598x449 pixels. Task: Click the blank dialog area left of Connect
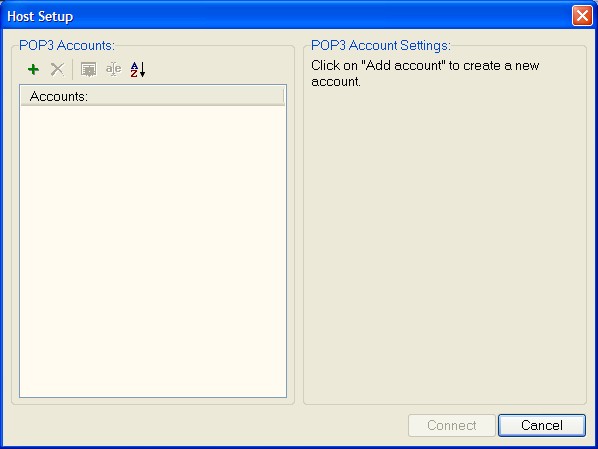[x=206, y=425]
